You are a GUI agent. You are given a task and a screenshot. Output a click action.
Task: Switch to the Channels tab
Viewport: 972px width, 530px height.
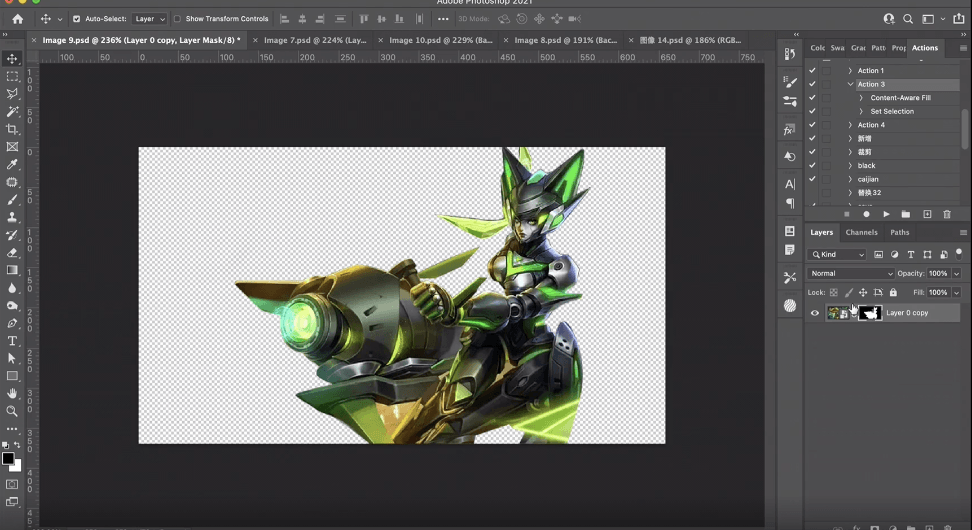point(861,232)
